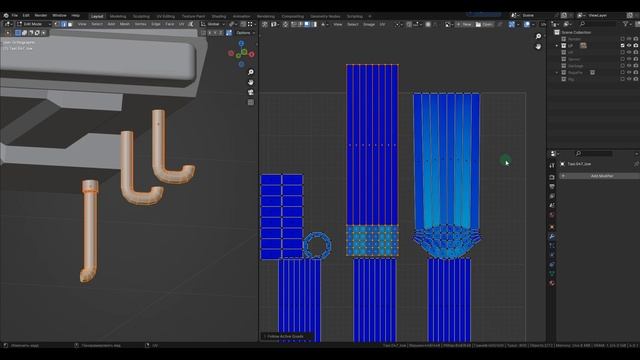Screen dimensions: 640x360
Task: Click the blue Z axis on navigation gizmo
Action: click(241, 43)
